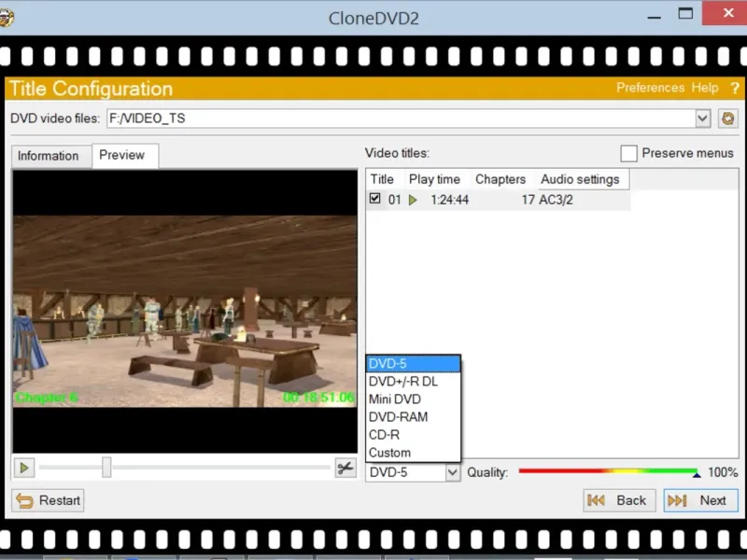Image resolution: width=747 pixels, height=560 pixels.
Task: Click the video preview frame
Action: click(x=185, y=312)
